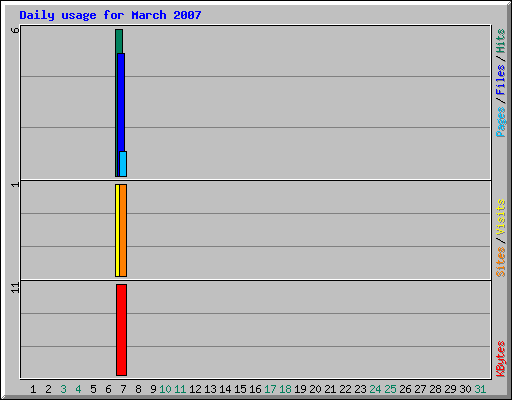The height and width of the screenshot is (400, 512).
Task: Click the orange Sites bar
Action: [123, 230]
